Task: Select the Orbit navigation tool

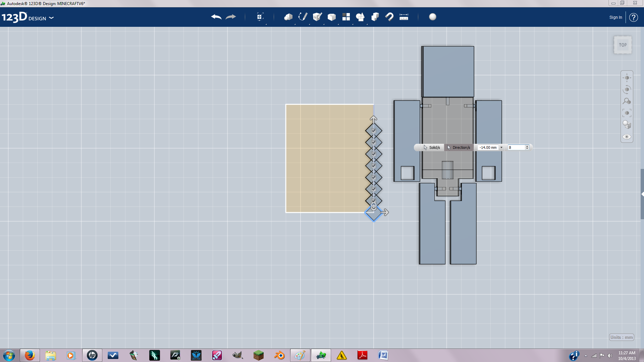Action: 627,89
